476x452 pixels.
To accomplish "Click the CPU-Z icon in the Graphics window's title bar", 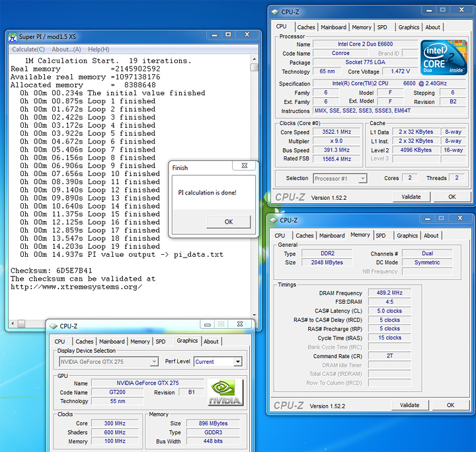I will point(52,325).
